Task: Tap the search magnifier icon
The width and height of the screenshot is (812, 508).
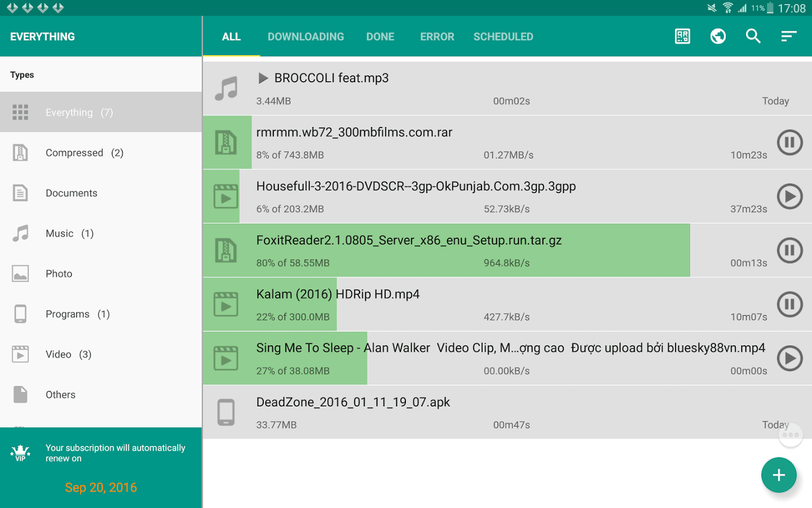Action: [x=753, y=37]
